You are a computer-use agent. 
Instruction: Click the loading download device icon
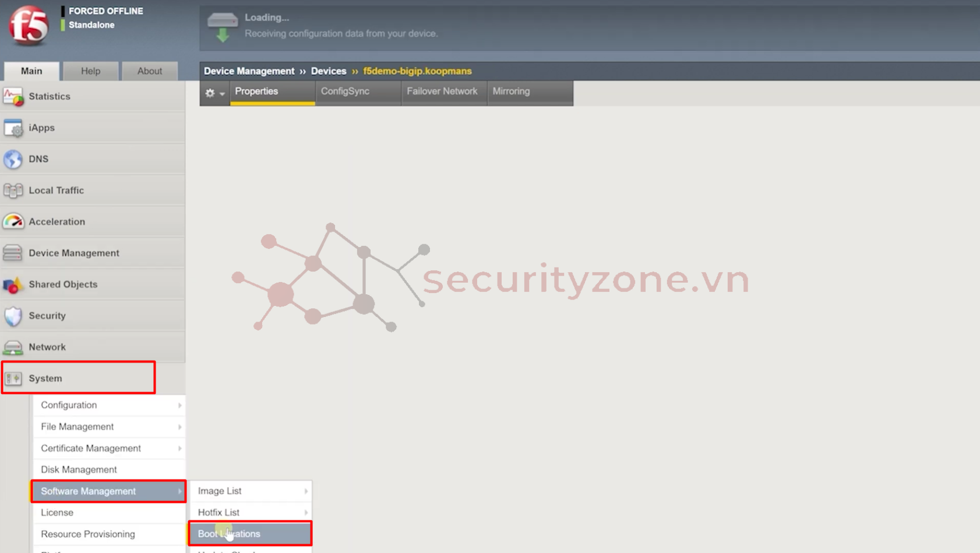[x=223, y=27]
